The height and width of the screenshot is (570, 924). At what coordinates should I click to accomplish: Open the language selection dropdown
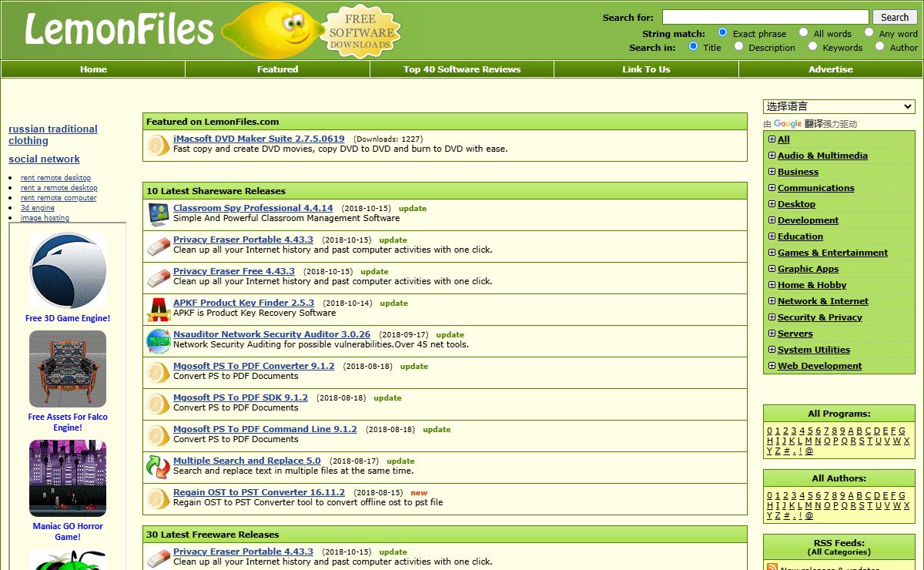point(839,106)
